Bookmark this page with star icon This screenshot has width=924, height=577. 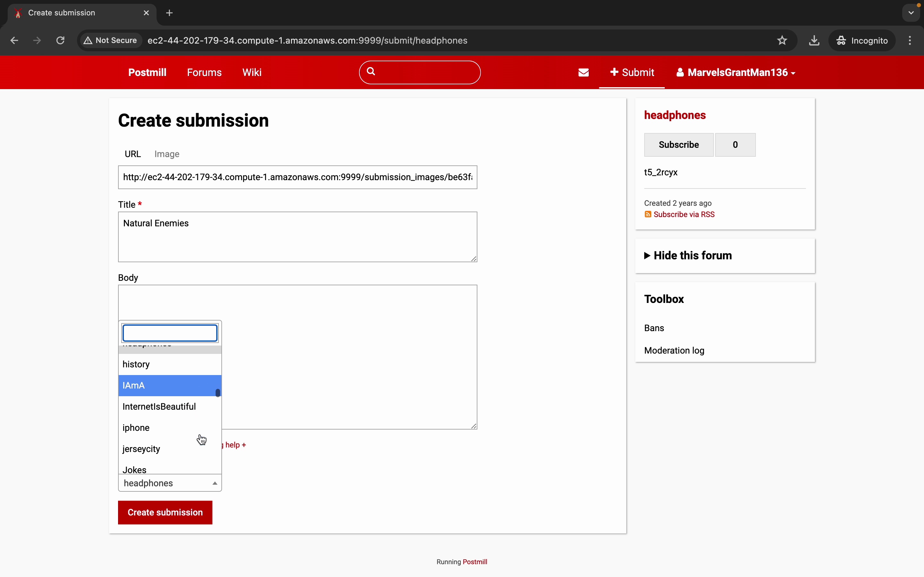(x=782, y=40)
